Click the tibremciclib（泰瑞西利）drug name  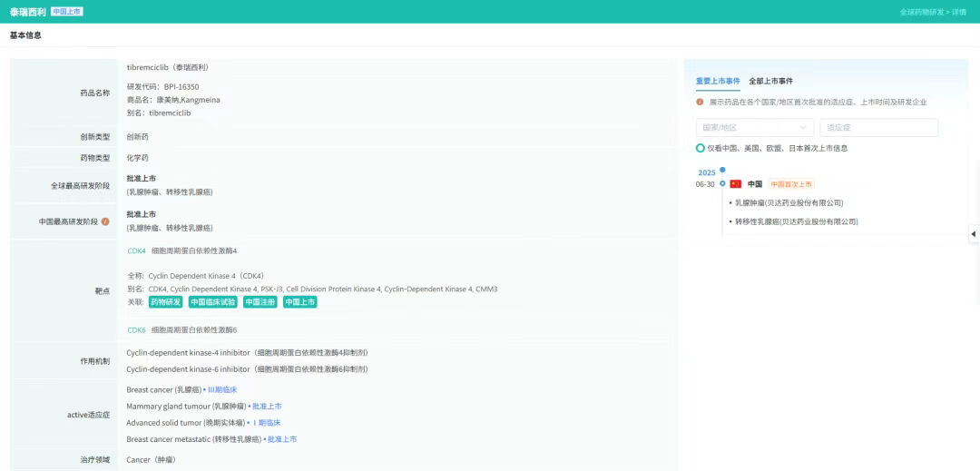pyautogui.click(x=168, y=67)
